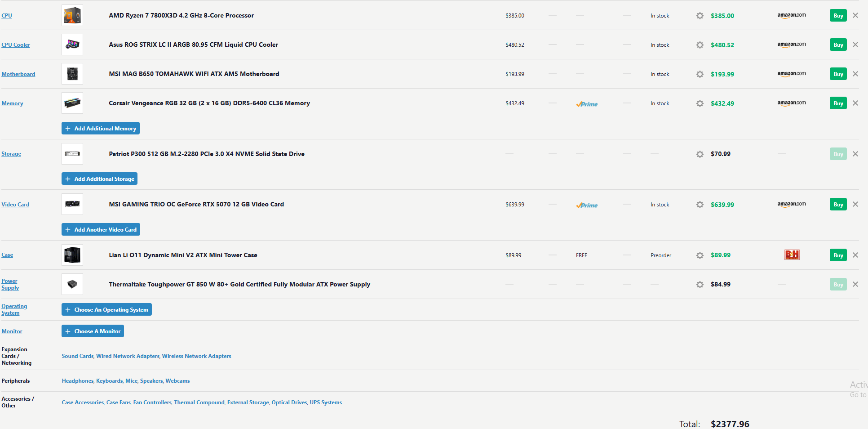Click amazon.com logo in CPU row
This screenshot has width=868, height=429.
[792, 15]
